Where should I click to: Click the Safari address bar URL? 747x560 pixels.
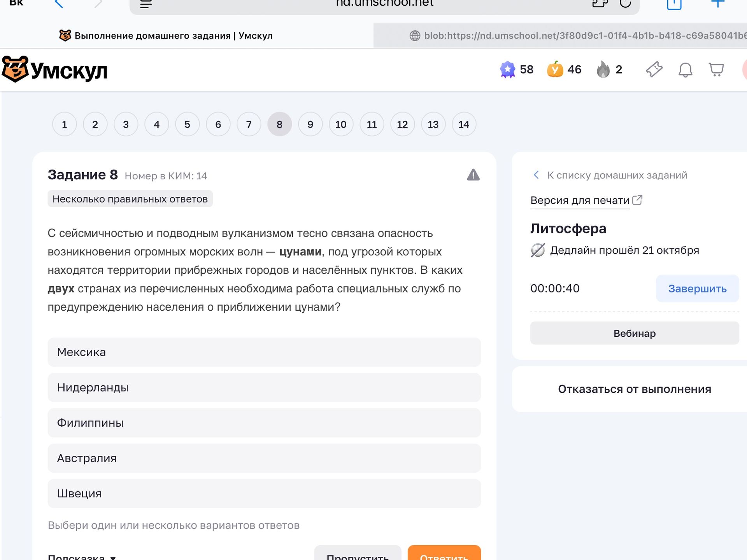pos(384,4)
